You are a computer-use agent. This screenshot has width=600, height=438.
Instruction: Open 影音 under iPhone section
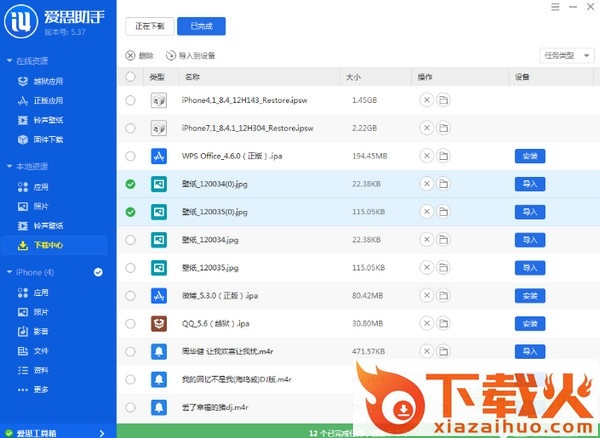click(x=41, y=331)
